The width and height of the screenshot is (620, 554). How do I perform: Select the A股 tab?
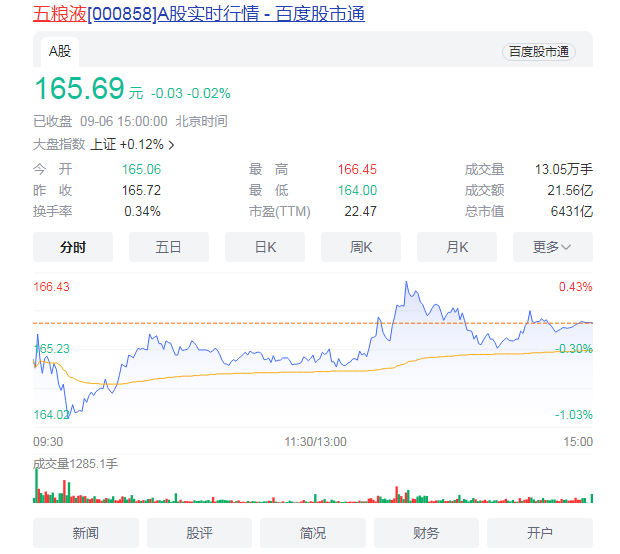(60, 52)
